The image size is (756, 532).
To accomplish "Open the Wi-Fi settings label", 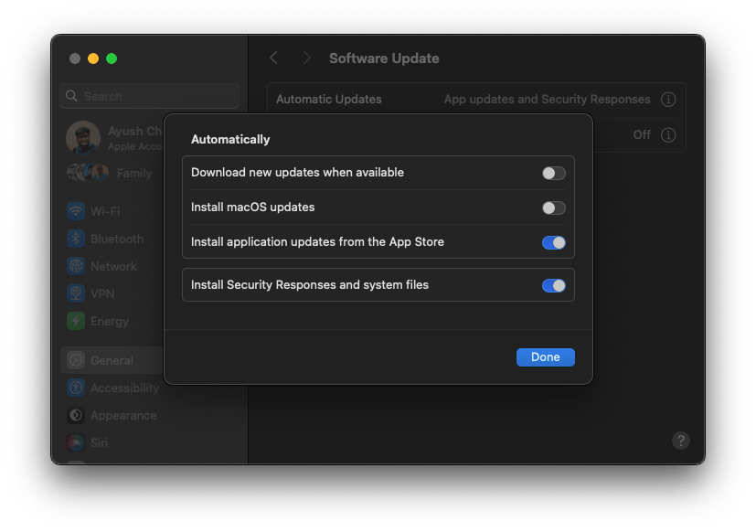I will click(105, 211).
